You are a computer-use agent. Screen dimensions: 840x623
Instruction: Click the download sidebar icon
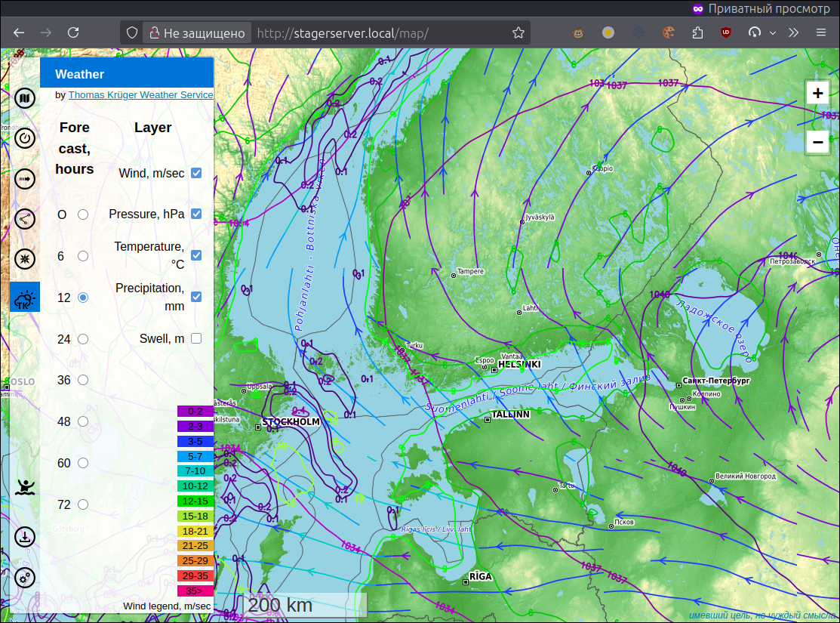click(25, 537)
